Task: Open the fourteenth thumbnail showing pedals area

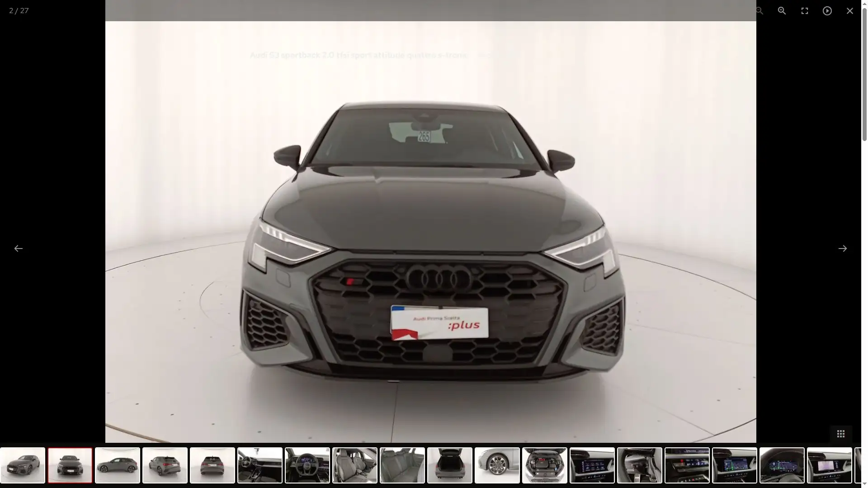Action: point(640,465)
